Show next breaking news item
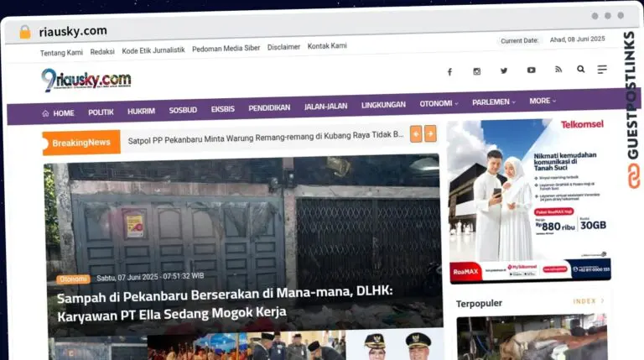This screenshot has width=644, height=360. (x=430, y=133)
